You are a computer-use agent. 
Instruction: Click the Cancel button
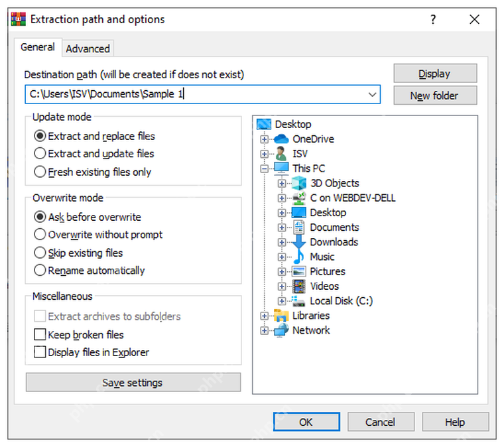click(x=381, y=422)
